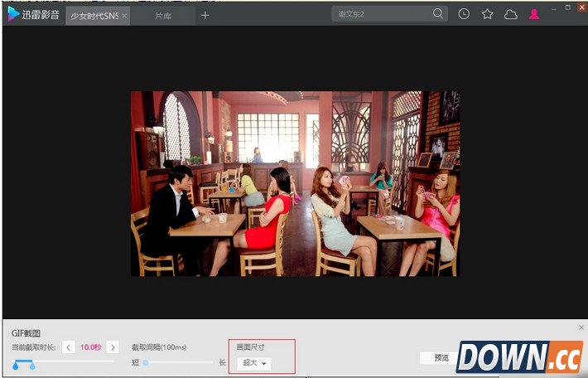Viewport: 588px width, 378px height.
Task: Adjust the capture interval slider handle
Action: (146, 362)
